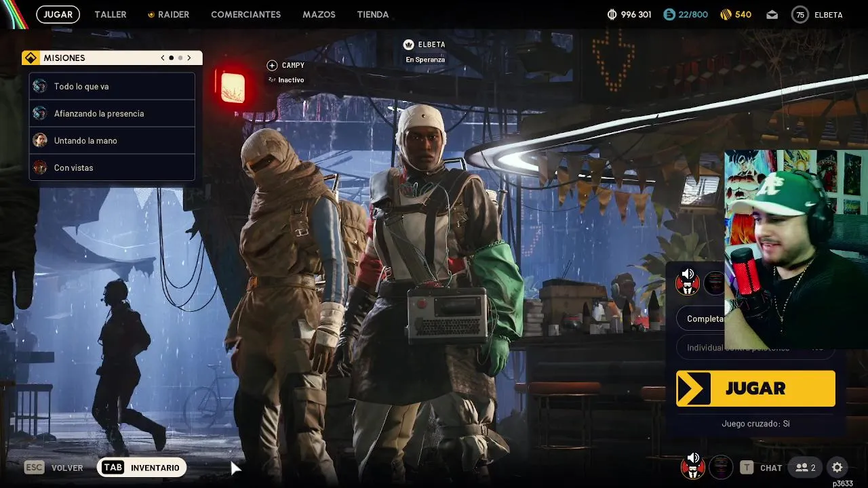Viewport: 868px width, 488px height.
Task: Open the RAIDER tab
Action: 168,14
